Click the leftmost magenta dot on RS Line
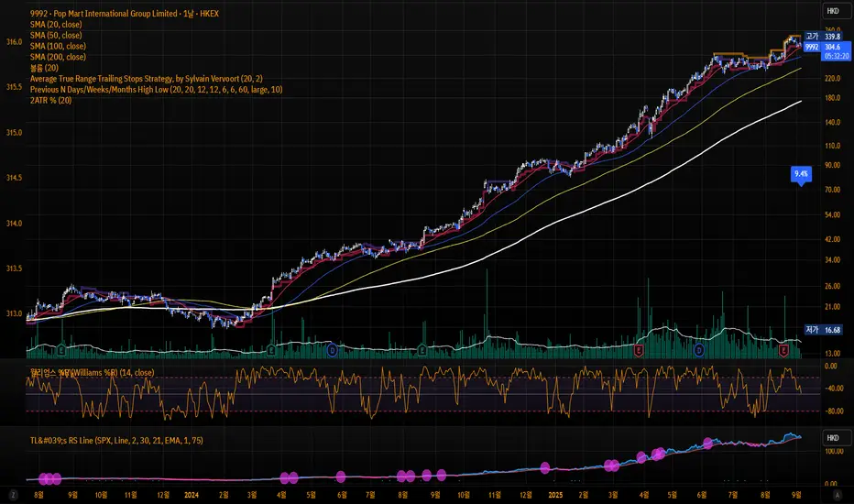The height and width of the screenshot is (504, 854). 41,477
